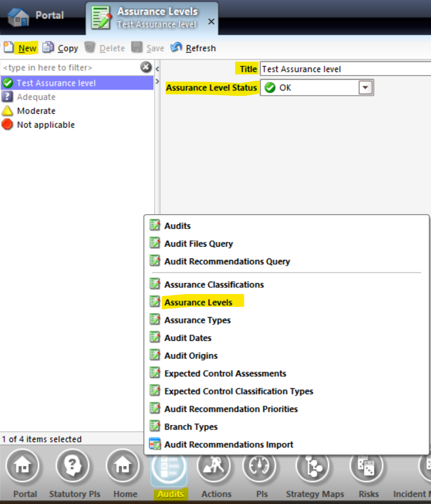Viewport: 431px width, 504px height.
Task: Select Assurance Levels menu entry
Action: (x=198, y=302)
